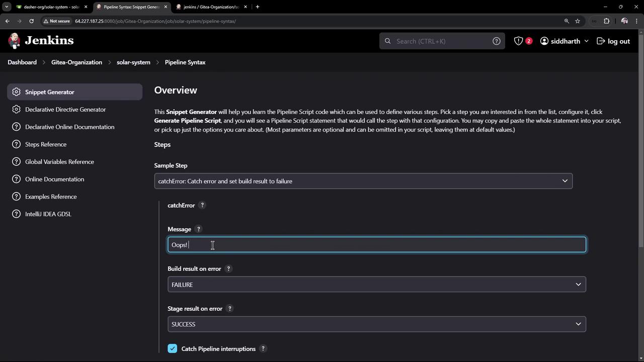Image resolution: width=644 pixels, height=362 pixels.
Task: Open help for the Message field
Action: point(198,229)
